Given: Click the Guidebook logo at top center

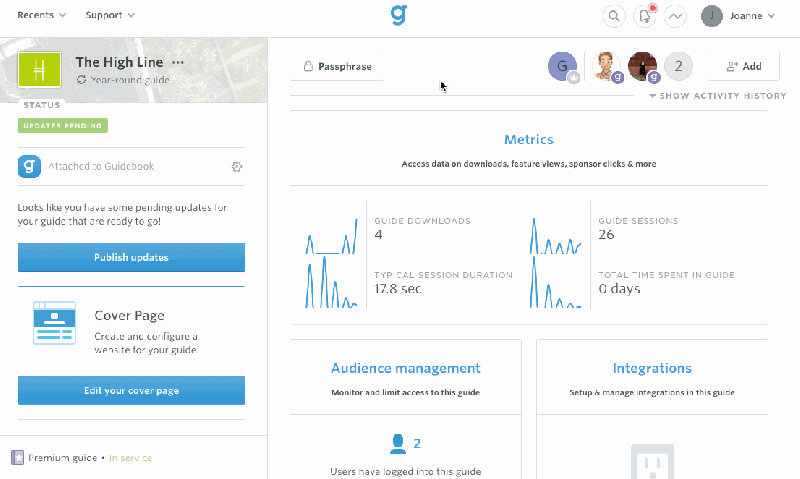Looking at the screenshot, I should click(398, 15).
